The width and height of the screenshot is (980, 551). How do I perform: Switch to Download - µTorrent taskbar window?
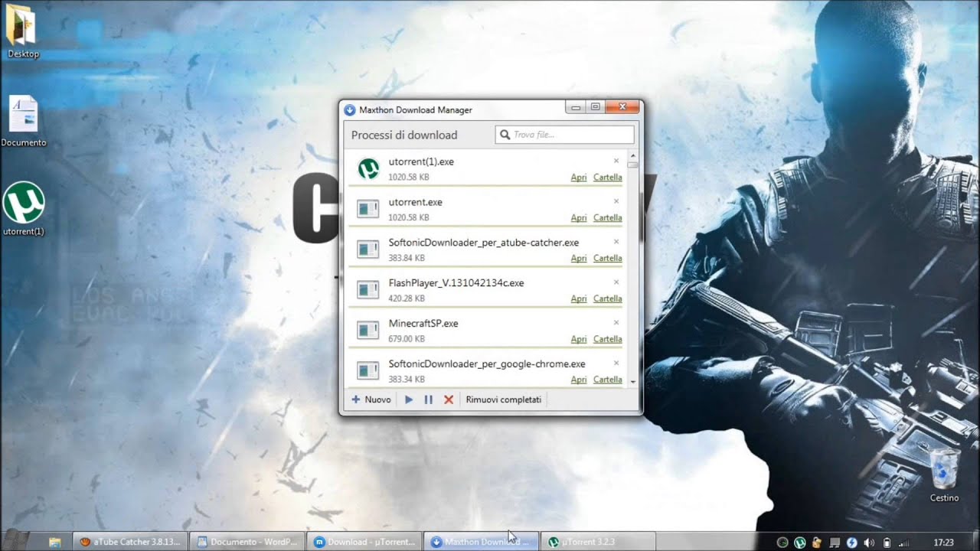364,542
